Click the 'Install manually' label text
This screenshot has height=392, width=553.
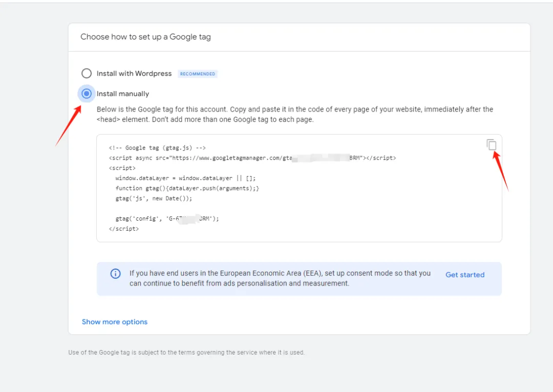123,94
